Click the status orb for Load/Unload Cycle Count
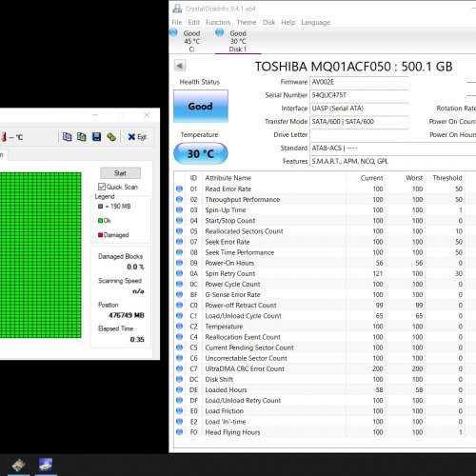 179,316
